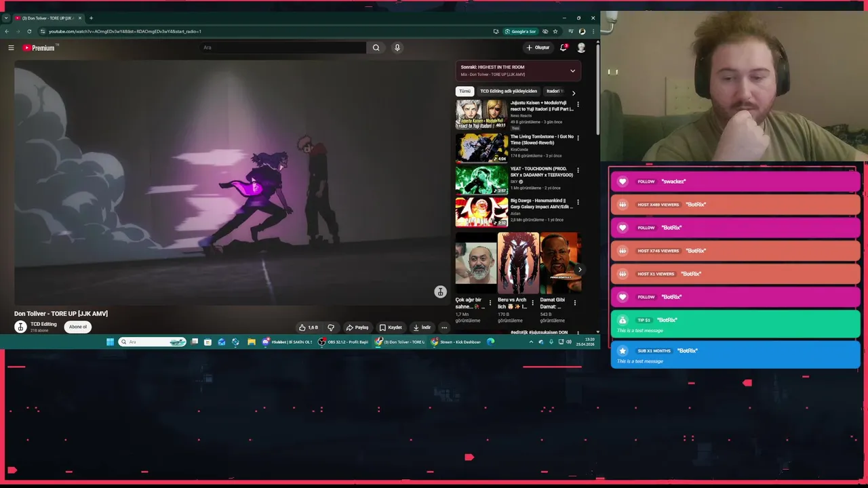Viewport: 868px width, 488px height.
Task: Click the Oluştur create button
Action: coord(538,47)
